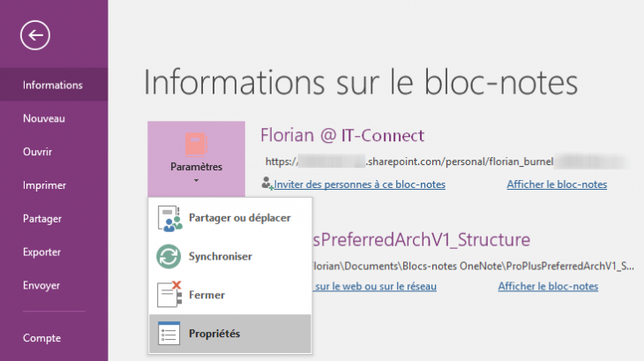Image resolution: width=644 pixels, height=361 pixels.
Task: Click the Propriétés list icon
Action: pos(168,334)
